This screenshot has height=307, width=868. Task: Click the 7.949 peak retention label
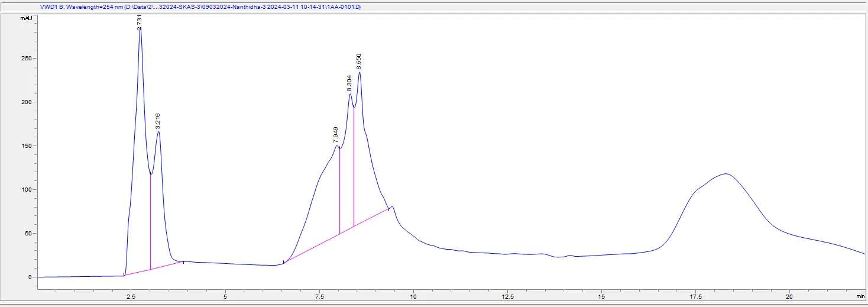pyautogui.click(x=336, y=135)
